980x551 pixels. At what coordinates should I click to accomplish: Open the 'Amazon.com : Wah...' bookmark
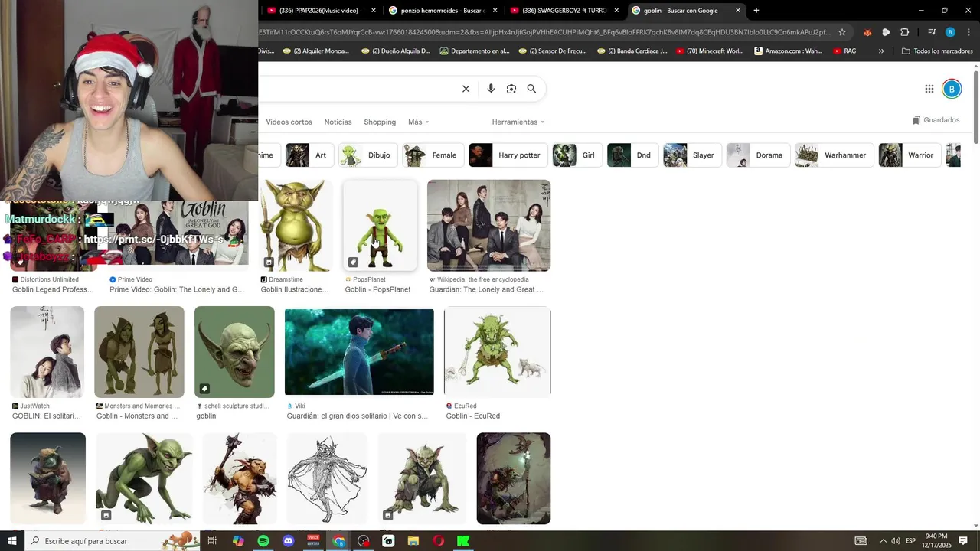coord(788,51)
